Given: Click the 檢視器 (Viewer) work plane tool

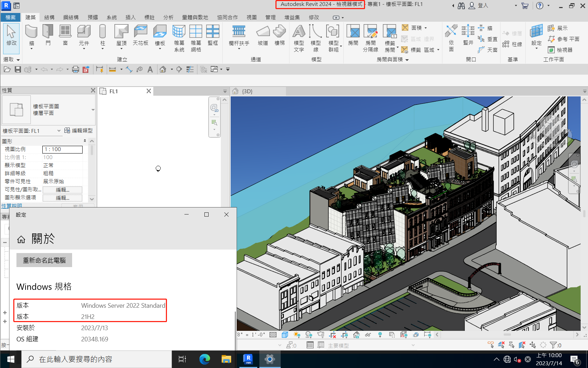Looking at the screenshot, I should click(x=560, y=50).
